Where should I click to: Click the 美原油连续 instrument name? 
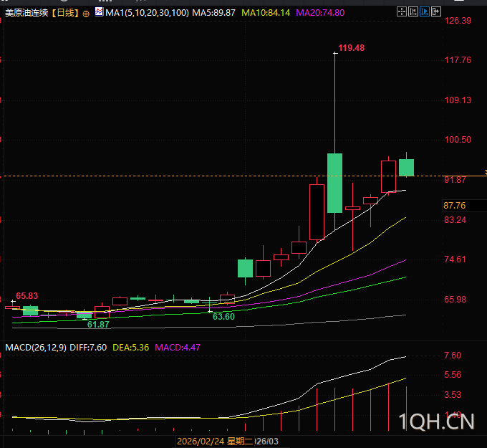(x=26, y=13)
